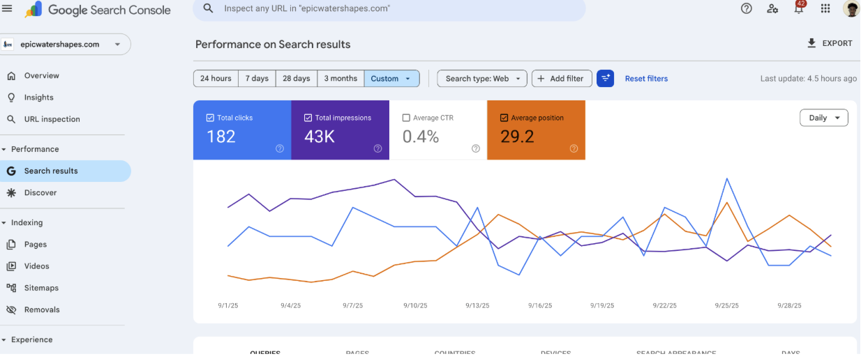868x361 pixels.
Task: Open users and permissions settings icon
Action: [772, 8]
